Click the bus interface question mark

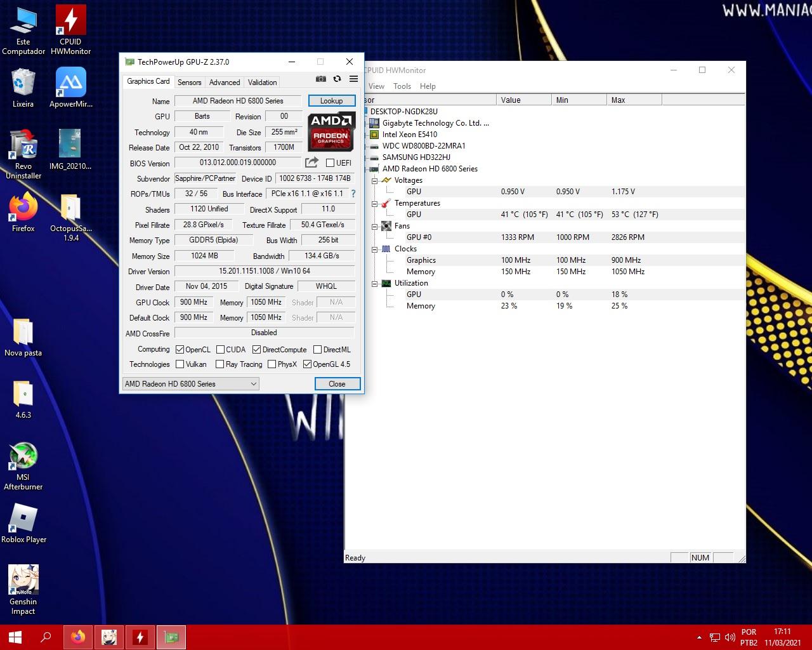click(x=353, y=194)
